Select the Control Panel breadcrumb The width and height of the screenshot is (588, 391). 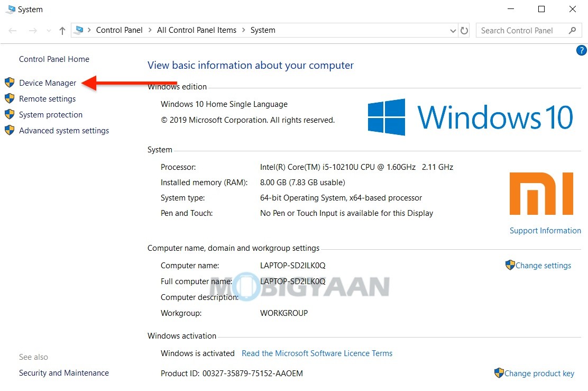click(120, 30)
